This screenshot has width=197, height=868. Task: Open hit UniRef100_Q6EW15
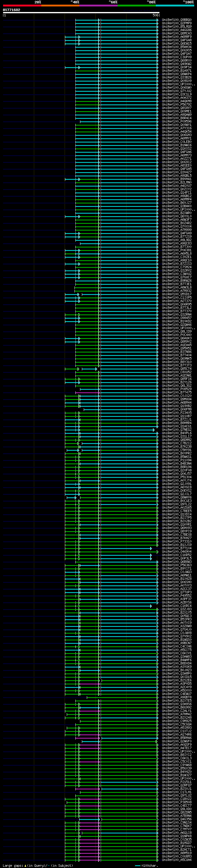pyautogui.click(x=177, y=43)
